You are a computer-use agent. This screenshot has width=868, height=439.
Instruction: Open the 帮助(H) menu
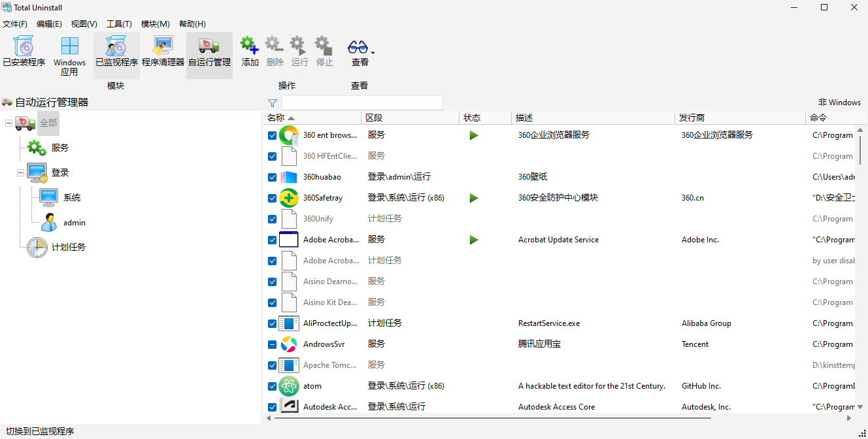tap(192, 24)
